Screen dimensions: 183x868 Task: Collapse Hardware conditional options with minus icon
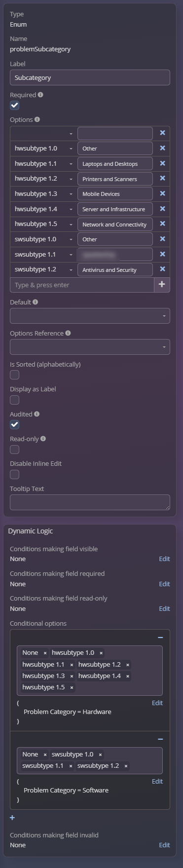tap(160, 638)
